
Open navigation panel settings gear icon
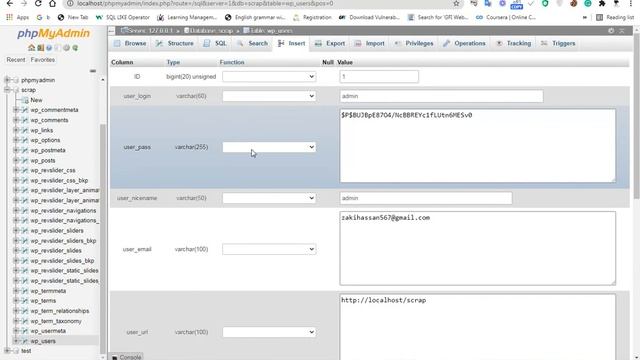coord(66,48)
